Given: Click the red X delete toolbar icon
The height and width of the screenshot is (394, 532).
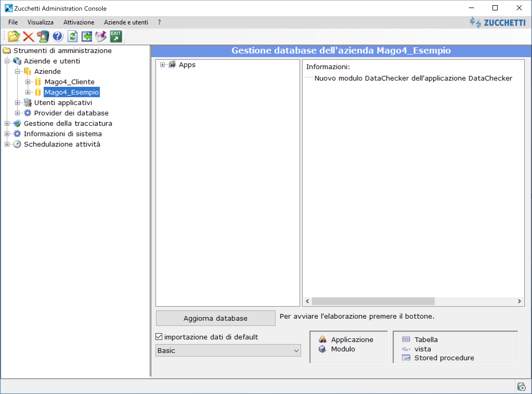Looking at the screenshot, I should pos(28,37).
